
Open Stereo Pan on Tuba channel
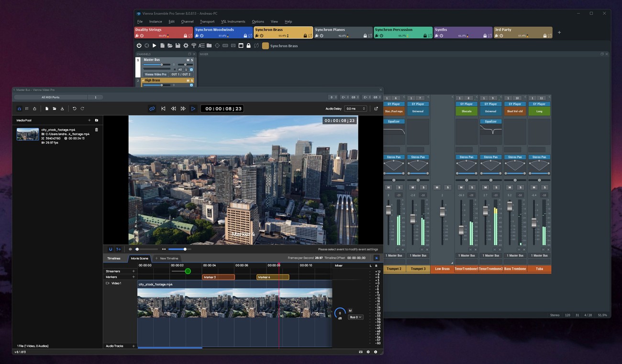click(539, 157)
